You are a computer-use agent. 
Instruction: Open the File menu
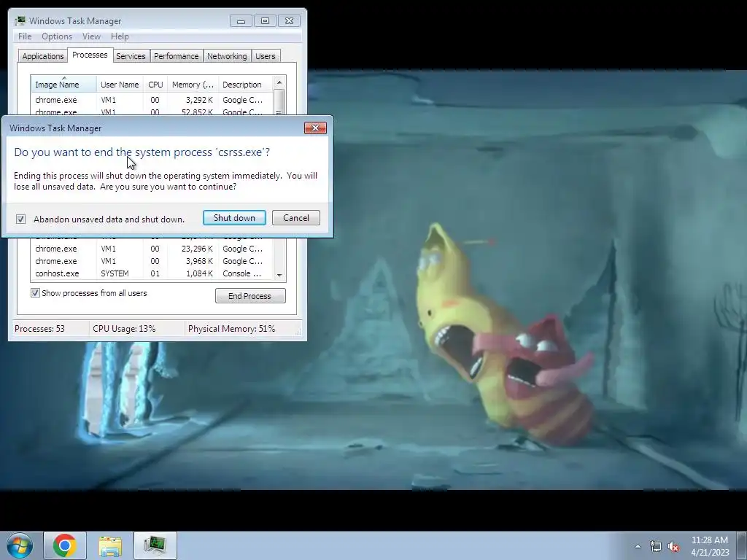(x=25, y=36)
